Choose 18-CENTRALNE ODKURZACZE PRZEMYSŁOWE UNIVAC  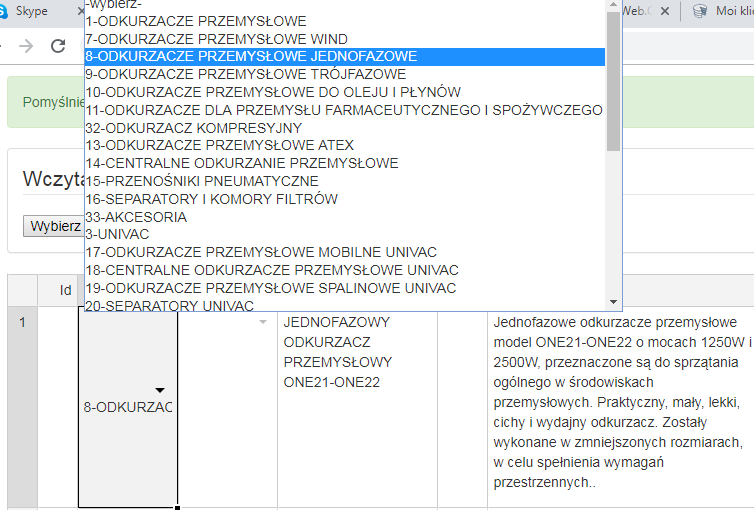pyautogui.click(x=345, y=270)
